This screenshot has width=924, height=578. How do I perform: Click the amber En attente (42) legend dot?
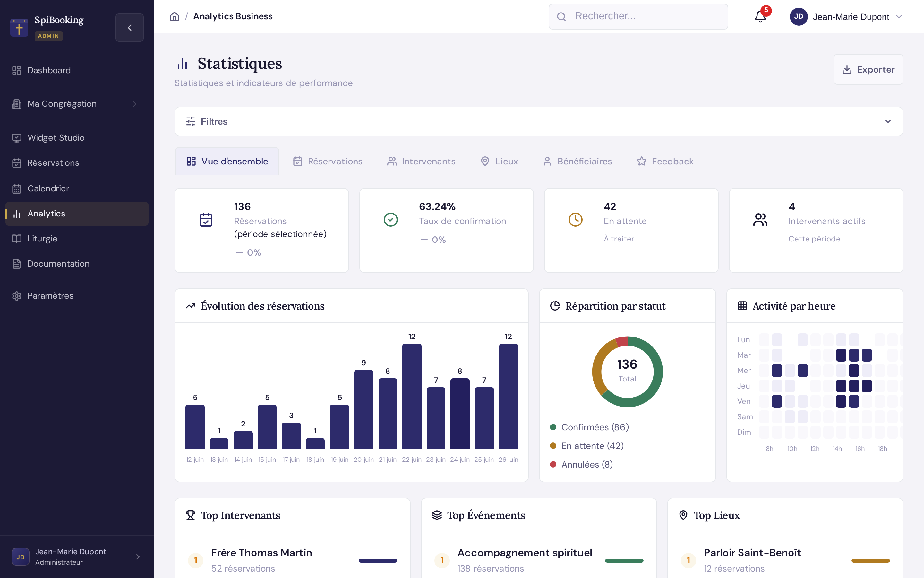click(x=553, y=446)
